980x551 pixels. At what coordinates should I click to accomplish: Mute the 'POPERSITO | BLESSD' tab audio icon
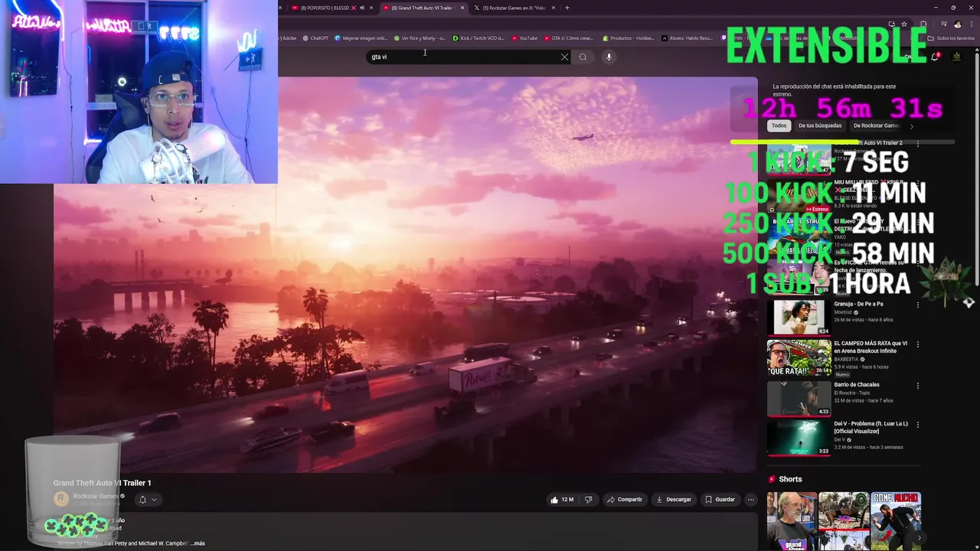point(361,8)
